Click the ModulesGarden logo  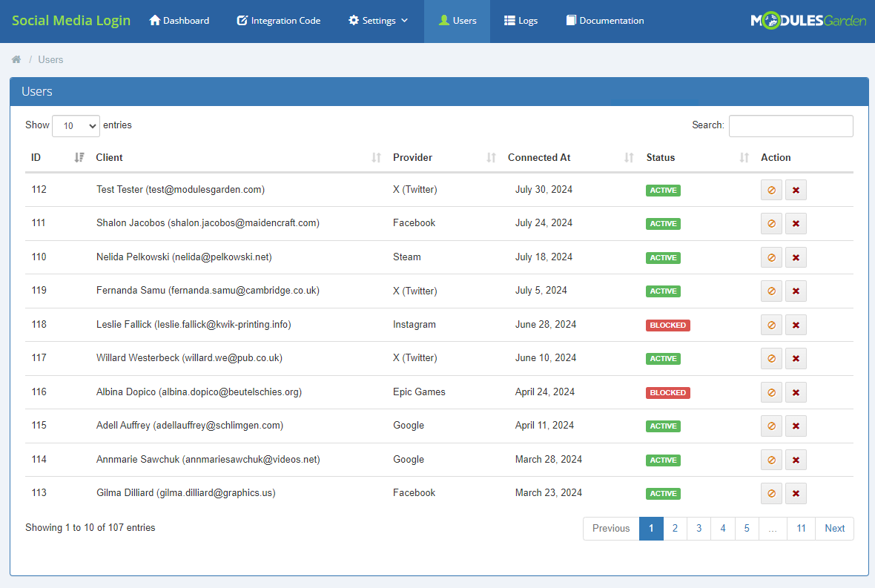click(808, 21)
